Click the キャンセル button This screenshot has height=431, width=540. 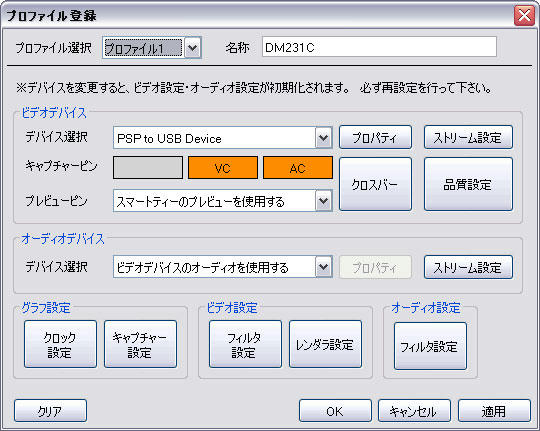[x=414, y=410]
